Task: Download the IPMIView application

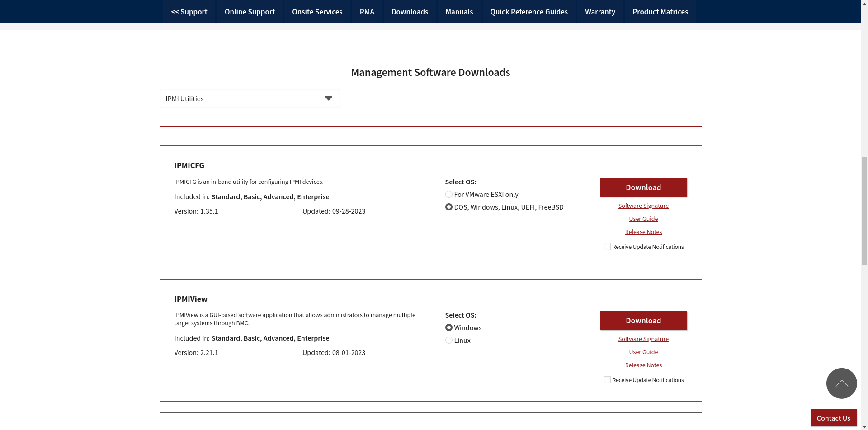Action: [643, 321]
